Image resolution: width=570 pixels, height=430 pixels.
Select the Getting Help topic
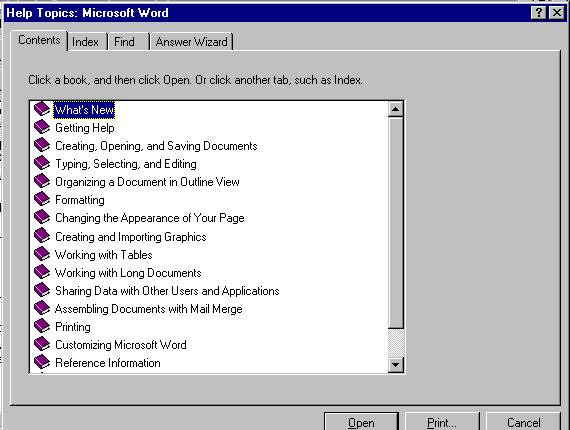click(x=85, y=128)
